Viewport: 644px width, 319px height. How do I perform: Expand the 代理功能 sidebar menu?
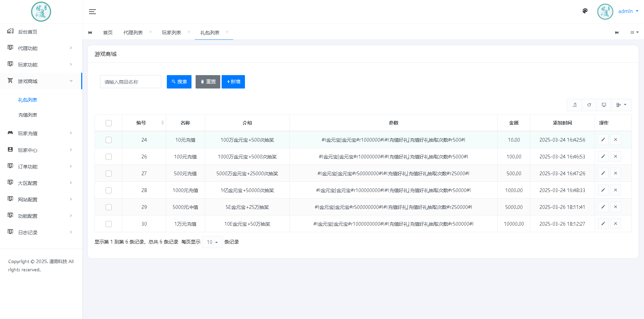(x=41, y=48)
